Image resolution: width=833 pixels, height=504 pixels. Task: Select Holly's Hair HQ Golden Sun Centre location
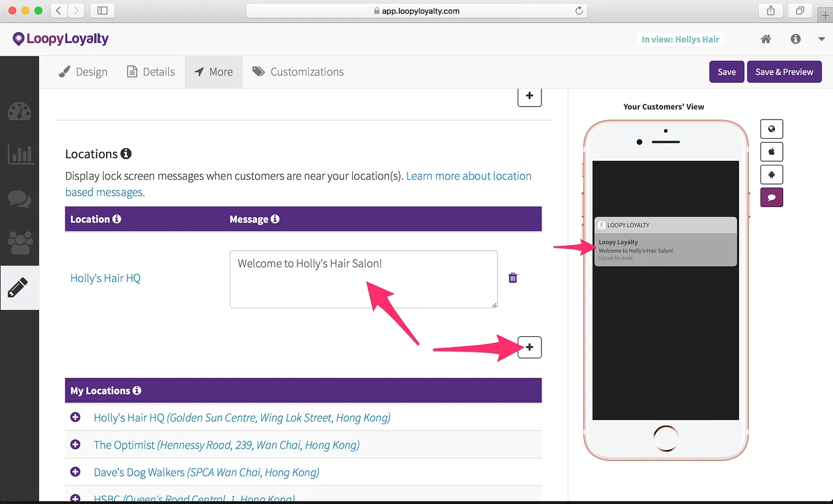(x=242, y=418)
